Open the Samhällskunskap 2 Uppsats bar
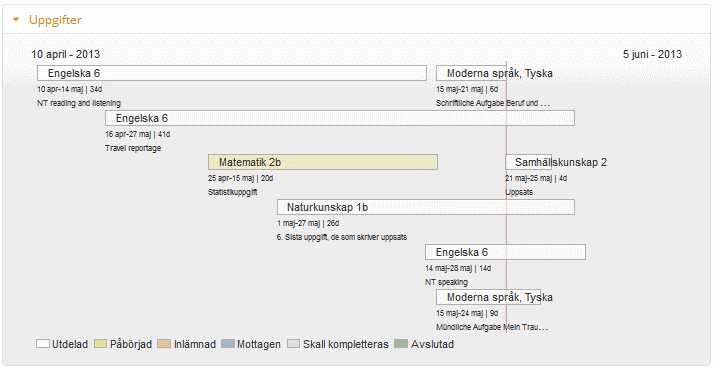The image size is (714, 369). pos(529,162)
